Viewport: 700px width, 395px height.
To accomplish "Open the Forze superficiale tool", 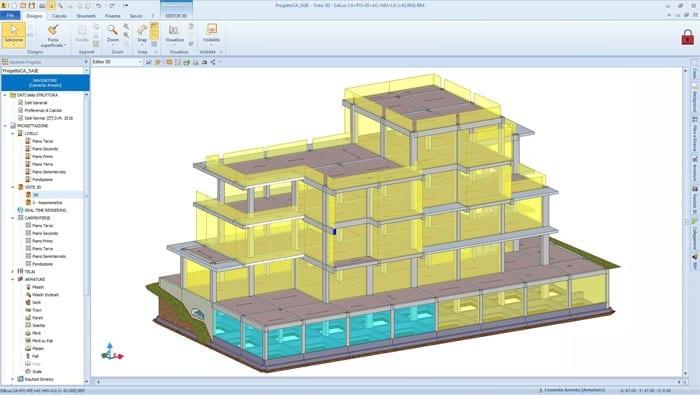I will pos(53,35).
